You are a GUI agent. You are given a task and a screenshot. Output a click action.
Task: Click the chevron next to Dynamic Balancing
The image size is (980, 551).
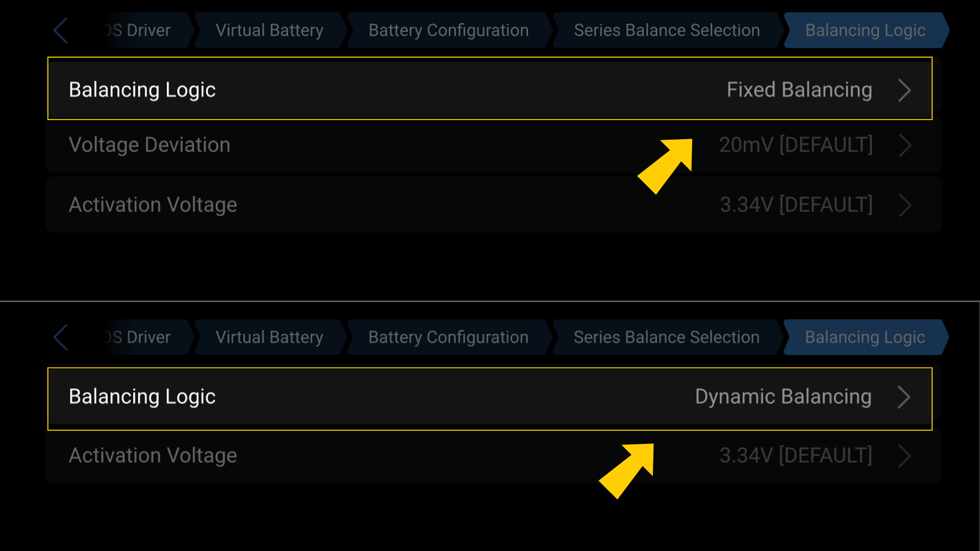tap(904, 396)
